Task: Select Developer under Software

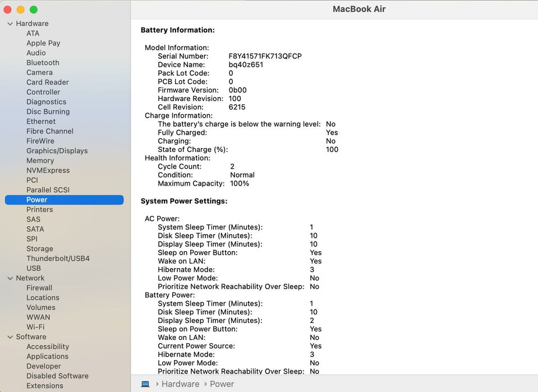Action: tap(44, 366)
